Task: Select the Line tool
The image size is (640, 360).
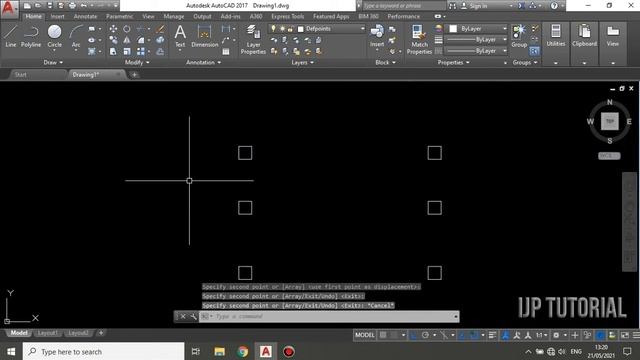Action: [x=11, y=36]
